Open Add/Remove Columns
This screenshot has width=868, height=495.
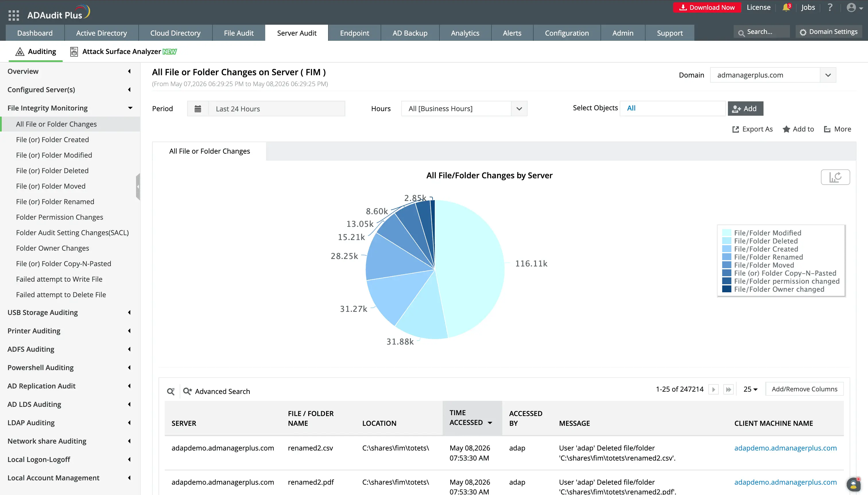804,389
